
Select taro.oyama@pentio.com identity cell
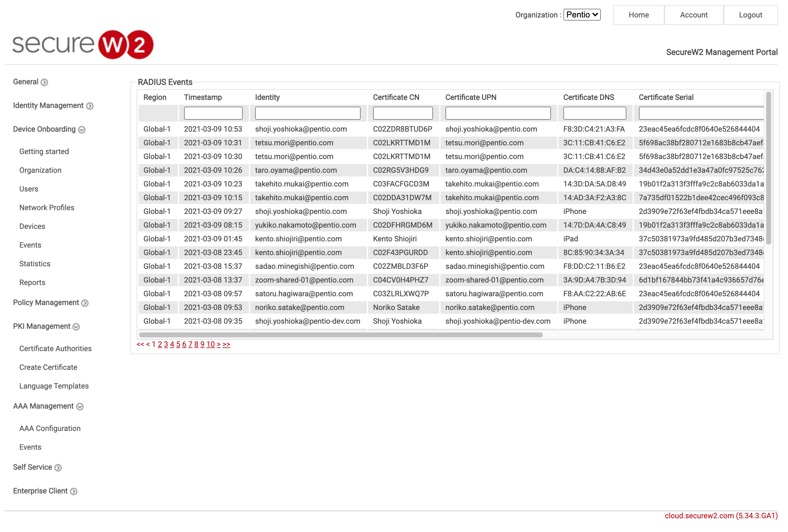point(296,170)
